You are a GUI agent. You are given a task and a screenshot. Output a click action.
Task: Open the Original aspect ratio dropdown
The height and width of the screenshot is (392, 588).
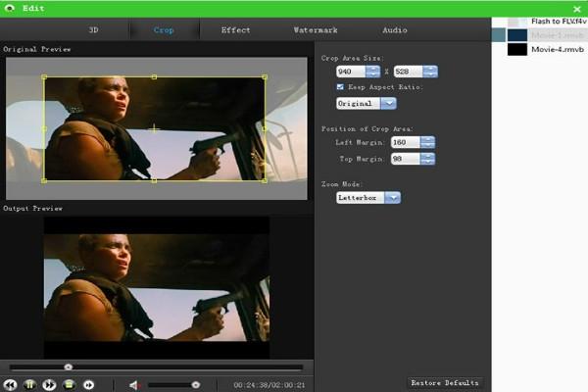coord(367,103)
